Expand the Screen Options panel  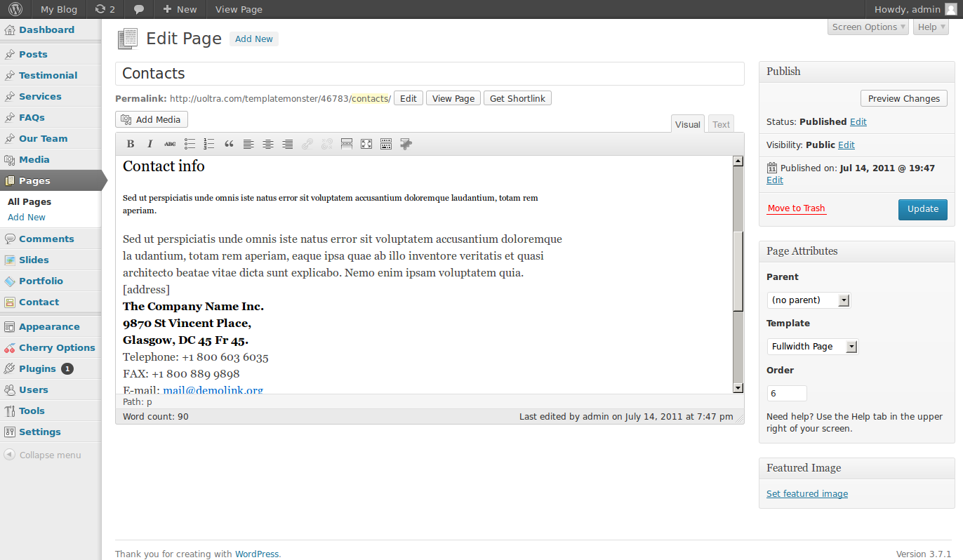[x=869, y=27]
